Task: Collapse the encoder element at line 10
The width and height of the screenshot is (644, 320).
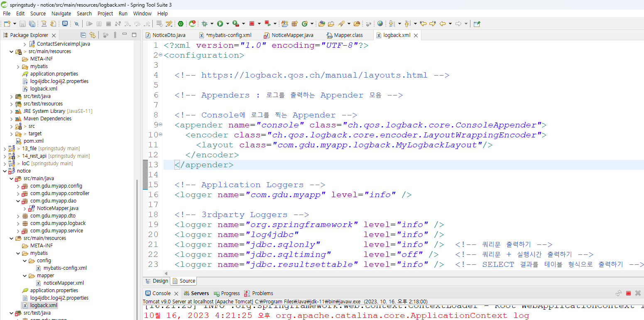Action: (161, 134)
